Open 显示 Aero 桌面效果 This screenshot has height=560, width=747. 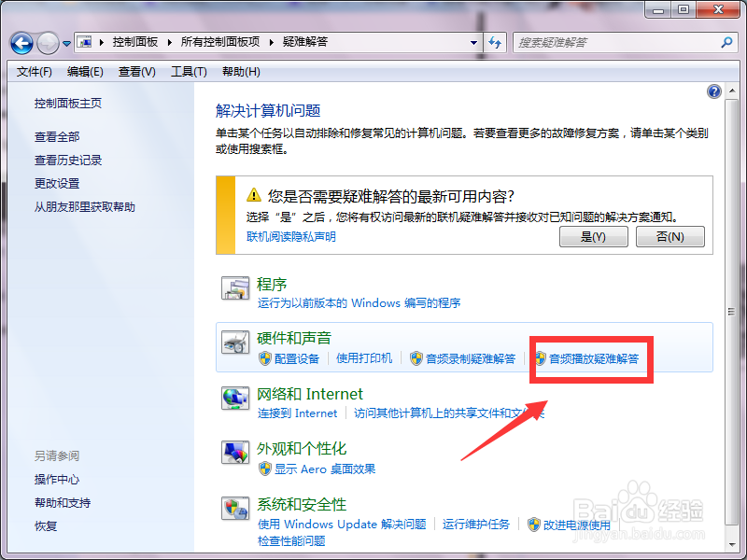pyautogui.click(x=325, y=469)
